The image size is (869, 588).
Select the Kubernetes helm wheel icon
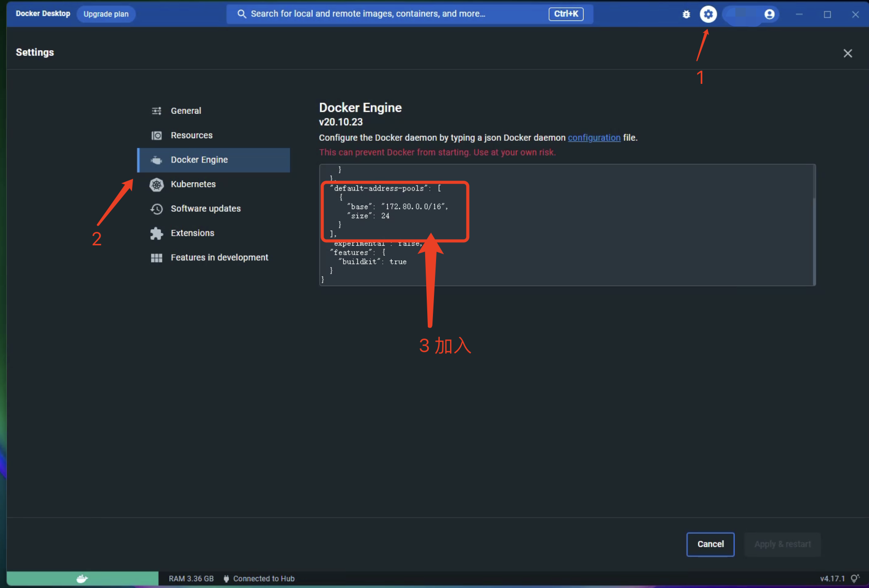pyautogui.click(x=156, y=184)
